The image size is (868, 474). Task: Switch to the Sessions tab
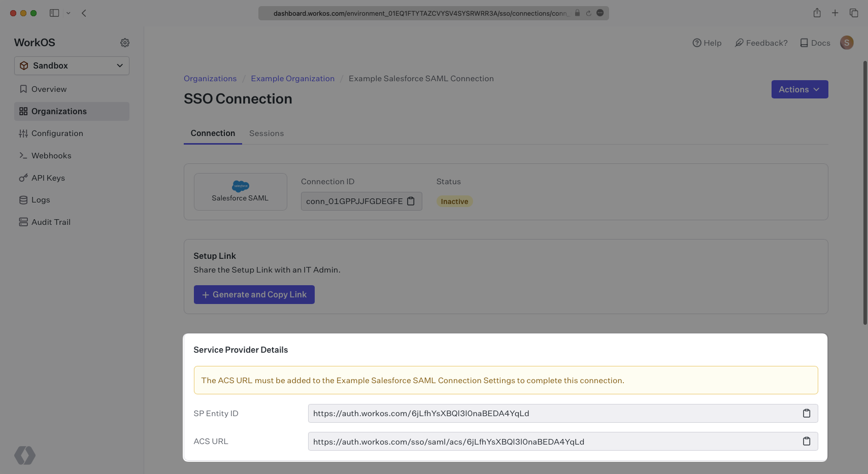point(266,133)
